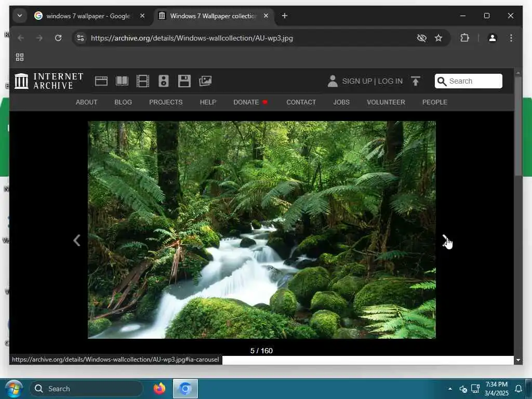Open a new browser tab
532x399 pixels.
tap(285, 16)
